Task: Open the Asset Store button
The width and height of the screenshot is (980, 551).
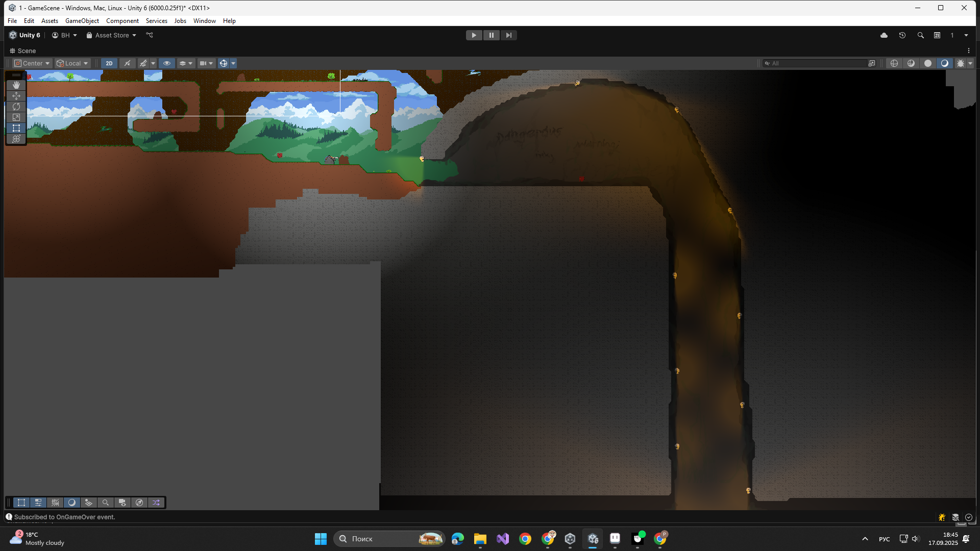Action: (111, 35)
